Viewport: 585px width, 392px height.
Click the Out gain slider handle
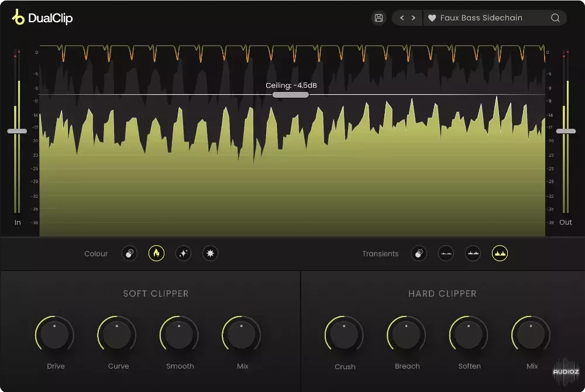[x=566, y=131]
